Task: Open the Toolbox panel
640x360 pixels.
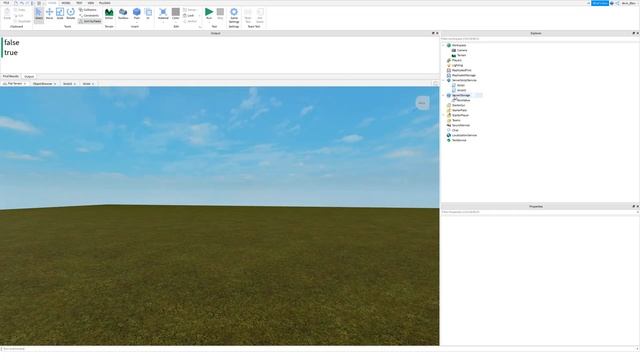Action: [123, 14]
